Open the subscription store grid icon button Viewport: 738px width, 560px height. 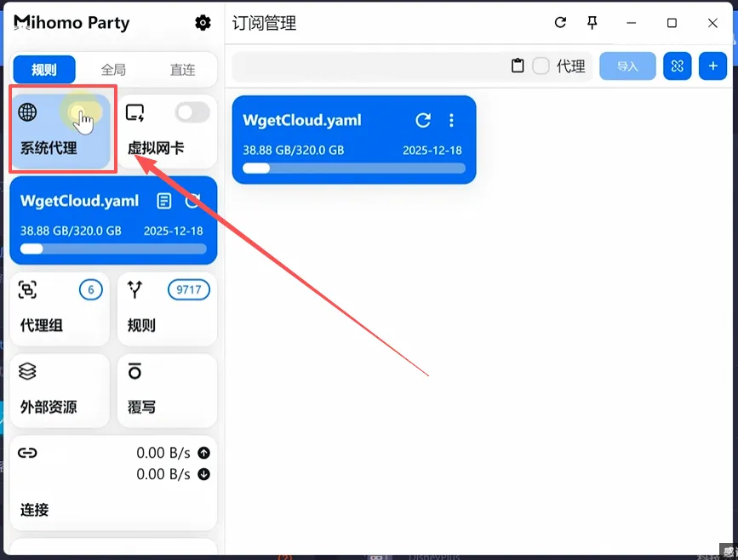678,66
